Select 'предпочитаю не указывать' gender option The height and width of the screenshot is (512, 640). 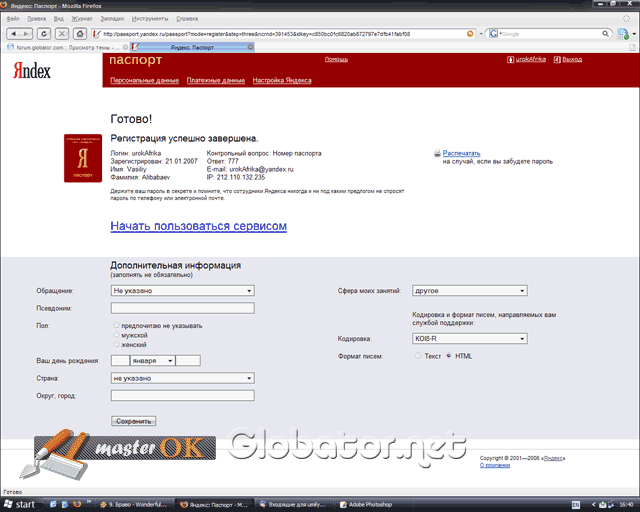point(117,325)
